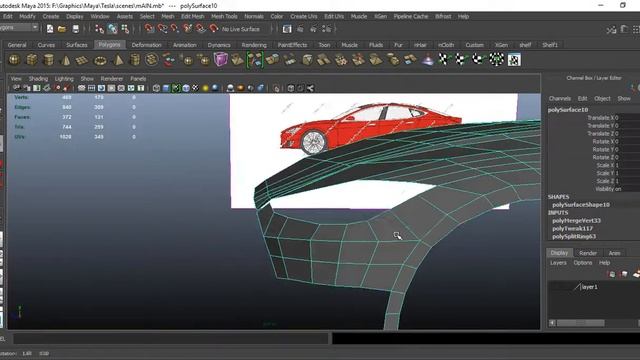Open the viewport Lighting menu
The image size is (640, 360).
pos(64,78)
